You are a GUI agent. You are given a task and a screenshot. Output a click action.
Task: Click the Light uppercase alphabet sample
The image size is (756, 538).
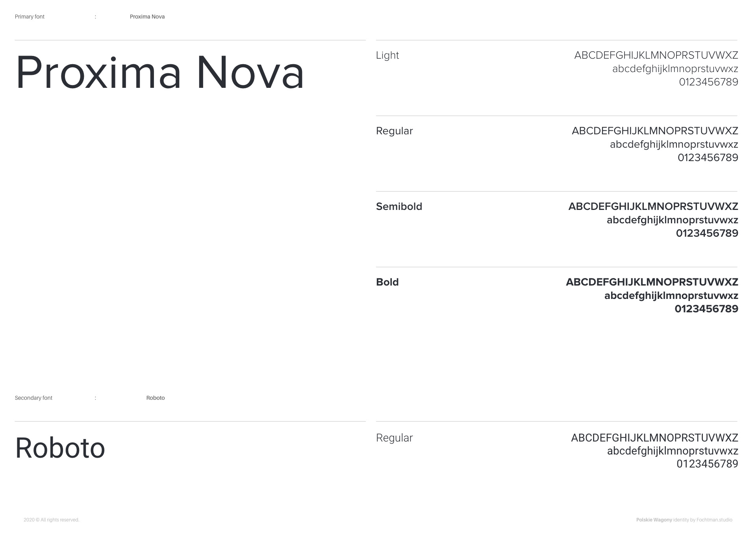656,55
